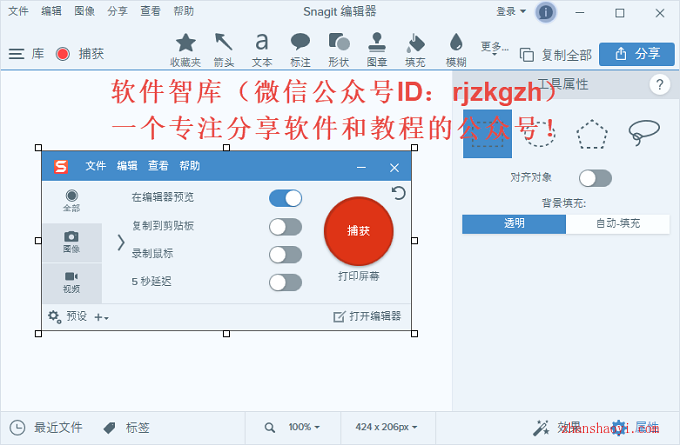Click the blue 分享 share button
Screen dimensions: 680x445
point(637,54)
